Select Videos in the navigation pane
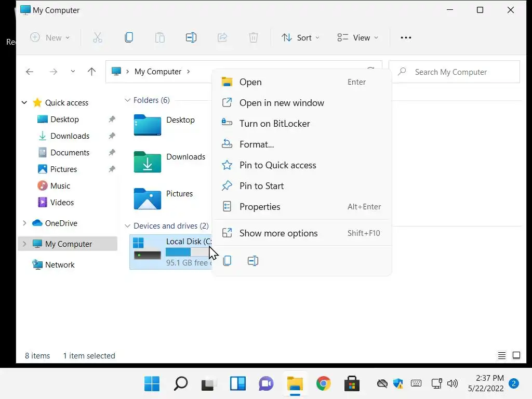532x399 pixels. (62, 203)
